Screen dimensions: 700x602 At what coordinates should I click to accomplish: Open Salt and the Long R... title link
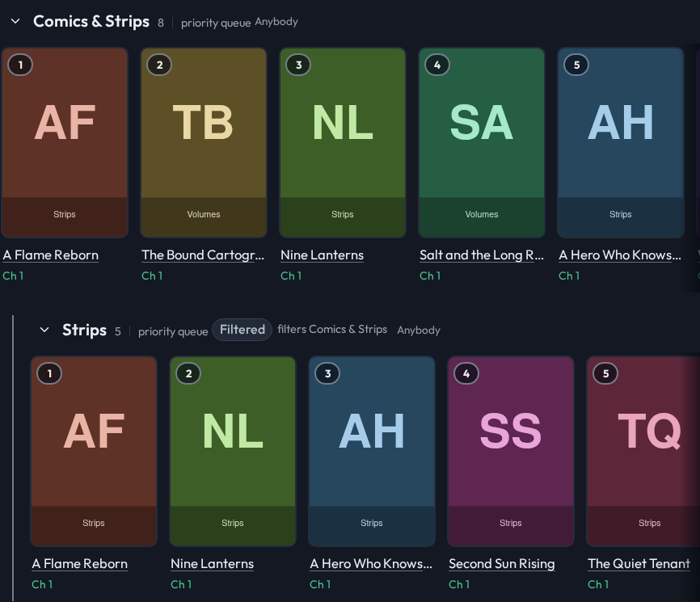coord(482,255)
